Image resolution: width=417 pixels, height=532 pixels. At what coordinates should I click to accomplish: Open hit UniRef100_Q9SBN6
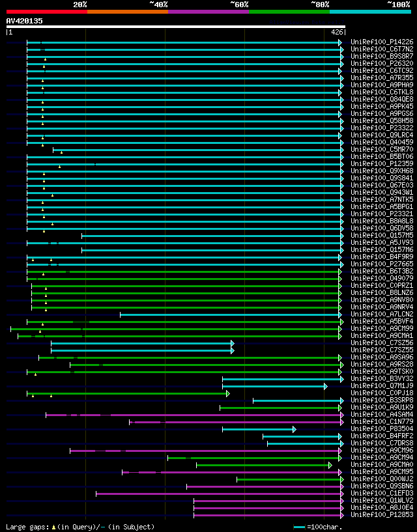(x=382, y=486)
